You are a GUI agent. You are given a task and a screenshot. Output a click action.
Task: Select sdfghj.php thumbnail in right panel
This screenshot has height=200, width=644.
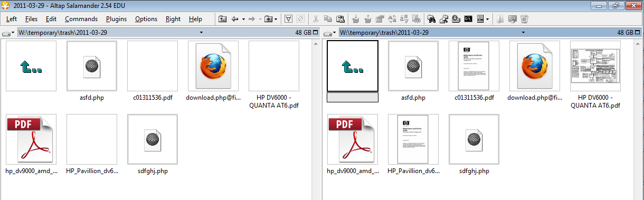[474, 139]
